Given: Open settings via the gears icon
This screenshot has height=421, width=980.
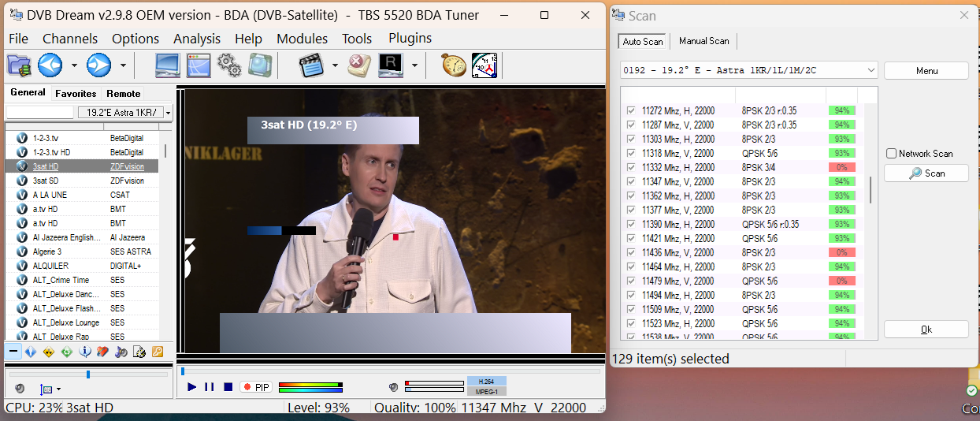Looking at the screenshot, I should (229, 65).
